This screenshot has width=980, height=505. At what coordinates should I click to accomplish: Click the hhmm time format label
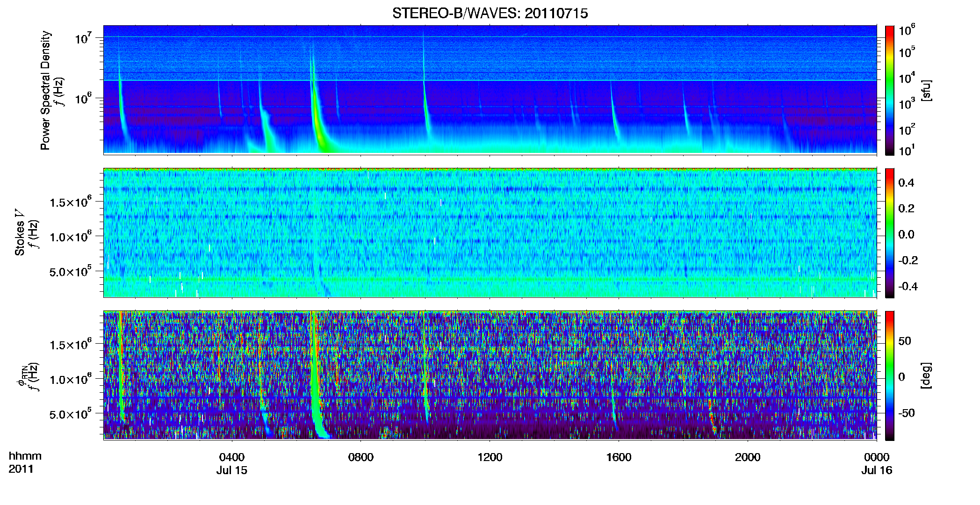click(25, 456)
